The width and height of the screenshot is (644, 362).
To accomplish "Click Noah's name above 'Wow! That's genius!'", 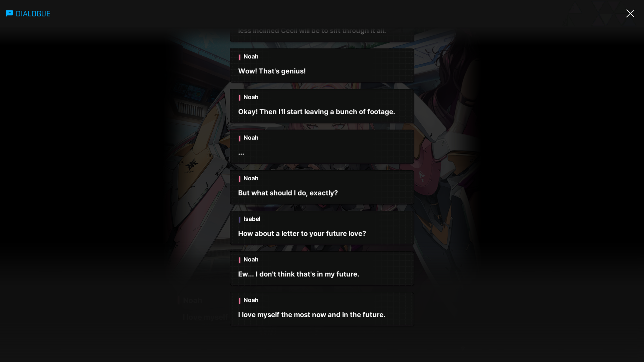I will point(251,57).
